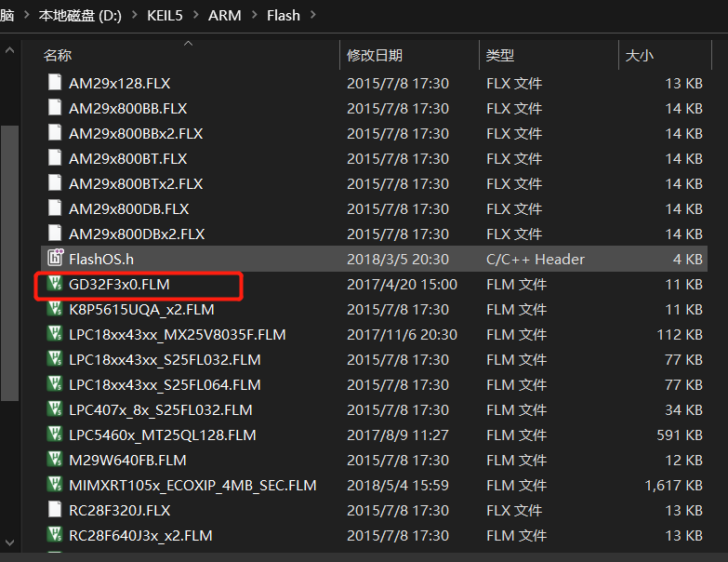The height and width of the screenshot is (562, 728).
Task: Select file name LPC18xx43xx_S25FL032.FLM
Action: [x=165, y=359]
